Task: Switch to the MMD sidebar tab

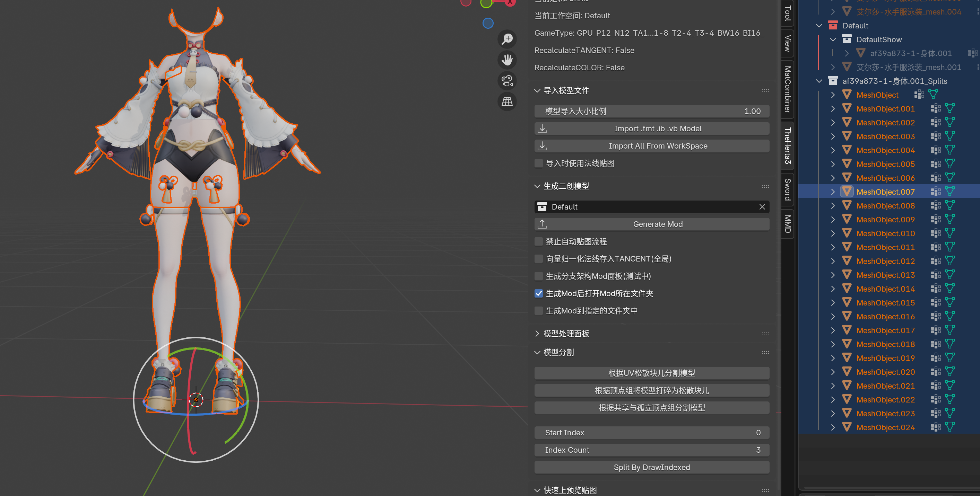Action: pyautogui.click(x=787, y=224)
